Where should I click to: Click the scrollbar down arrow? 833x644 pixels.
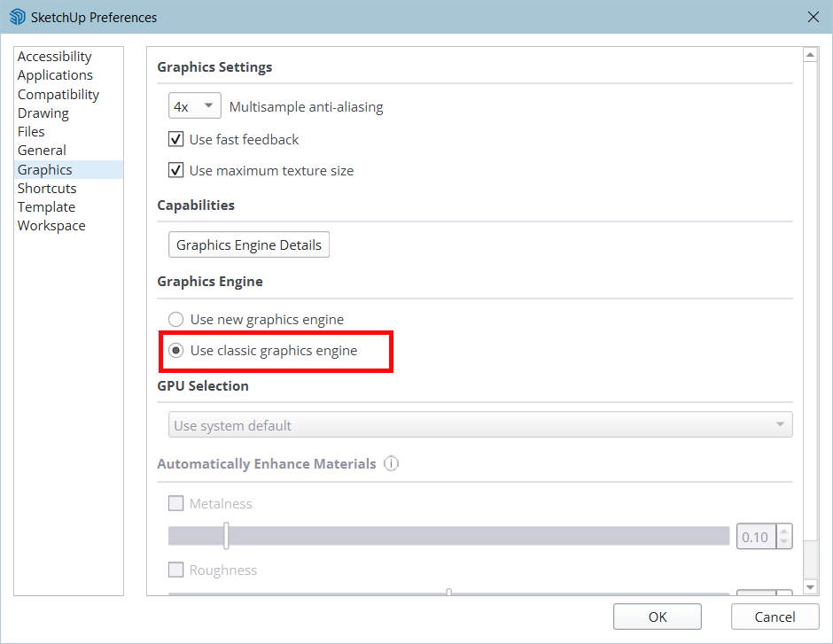[810, 586]
